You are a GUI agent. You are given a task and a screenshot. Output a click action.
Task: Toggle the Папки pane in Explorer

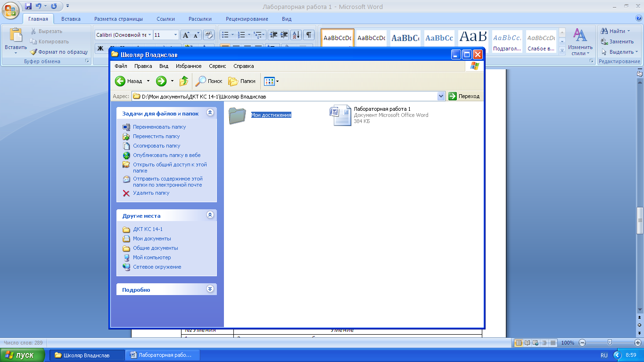point(242,81)
